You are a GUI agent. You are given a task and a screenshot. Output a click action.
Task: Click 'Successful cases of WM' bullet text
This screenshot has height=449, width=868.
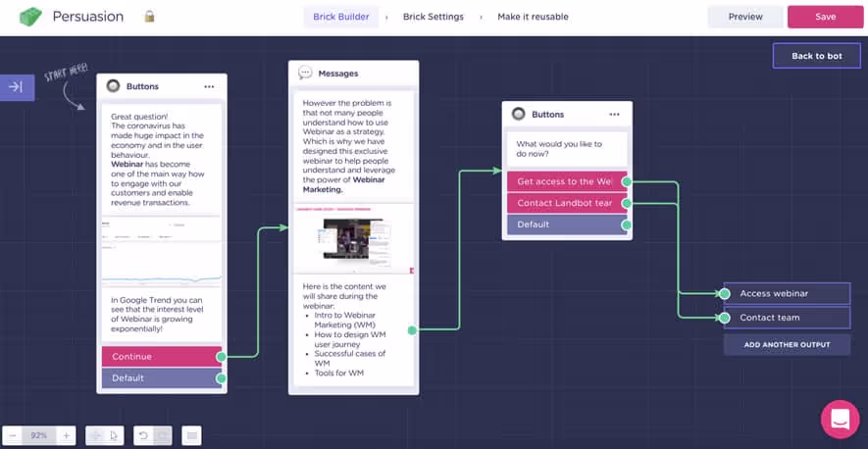coord(350,358)
